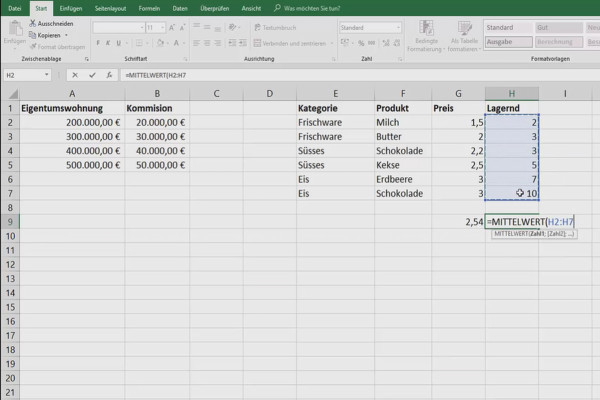Click the Ausschneiden scissors icon
Screen dimensions: 600x400
[x=33, y=23]
